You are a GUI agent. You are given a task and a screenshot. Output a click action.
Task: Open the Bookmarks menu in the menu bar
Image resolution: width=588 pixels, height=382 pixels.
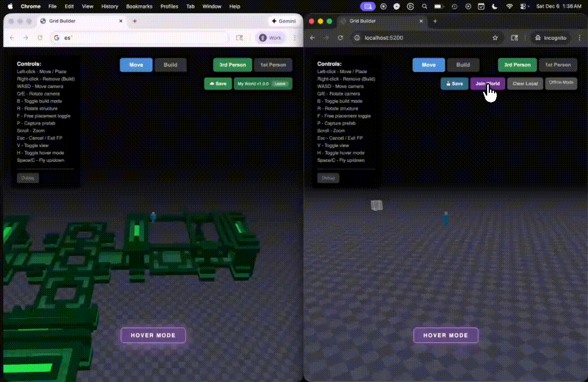139,6
